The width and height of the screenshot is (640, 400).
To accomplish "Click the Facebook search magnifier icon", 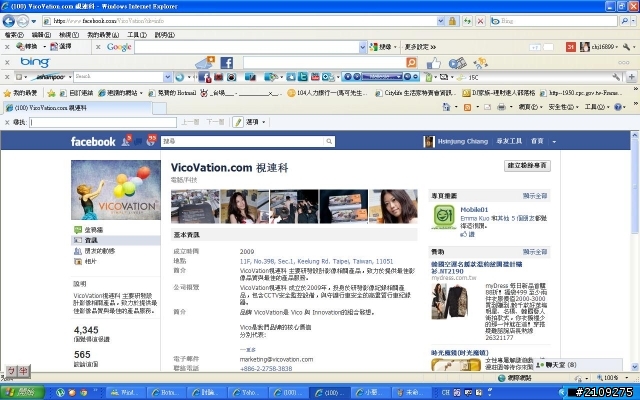I will pyautogui.click(x=329, y=141).
